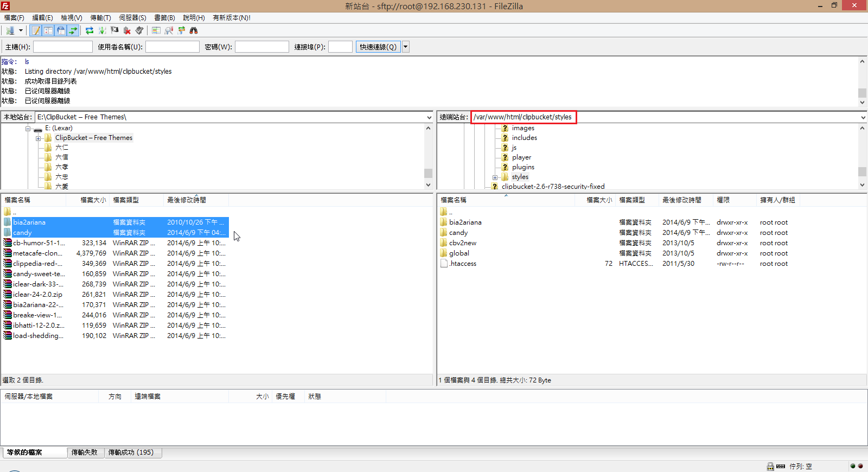
Task: Switch to the 傳輸成功 (195) tab
Action: point(132,452)
